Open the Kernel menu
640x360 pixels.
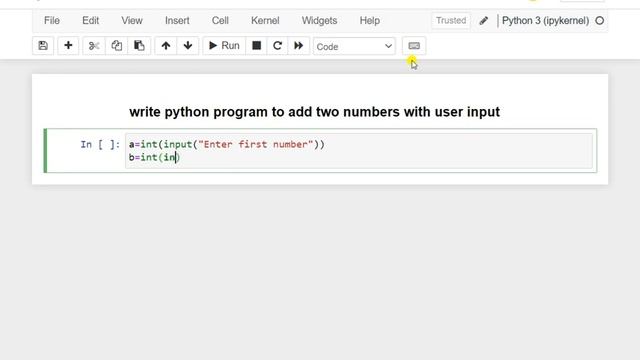[x=265, y=20]
